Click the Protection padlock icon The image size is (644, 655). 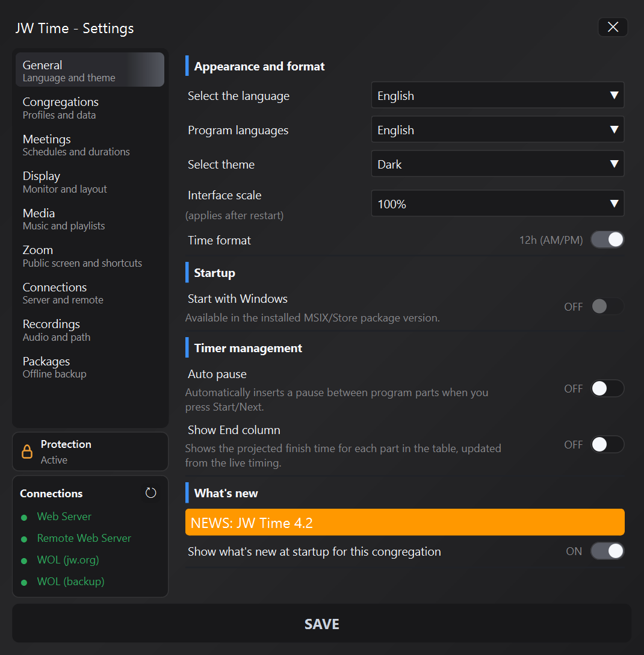(x=27, y=452)
